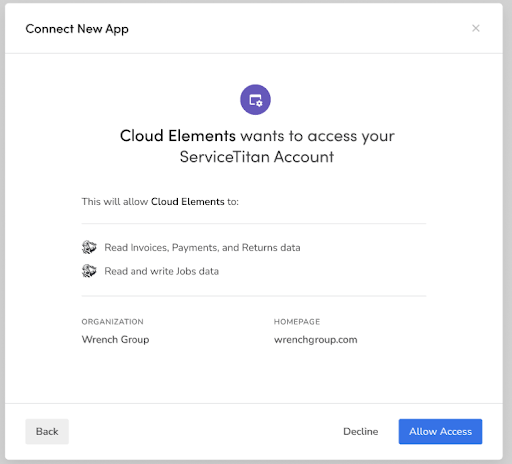Click the Connect New App dialog title

click(x=77, y=29)
